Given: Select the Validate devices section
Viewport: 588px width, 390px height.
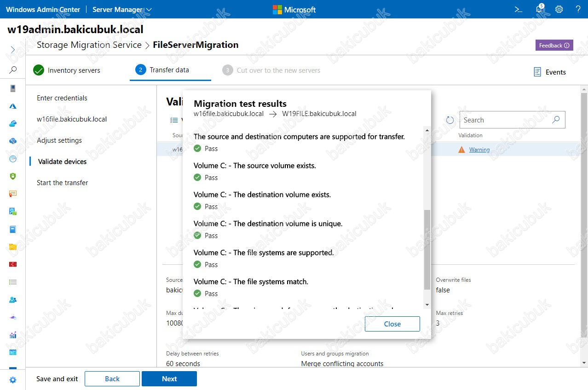Looking at the screenshot, I should (62, 162).
